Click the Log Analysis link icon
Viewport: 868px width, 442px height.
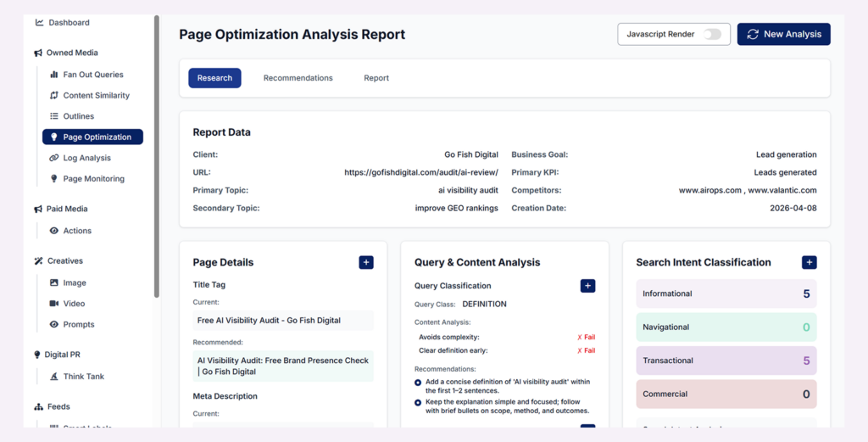pos(54,158)
